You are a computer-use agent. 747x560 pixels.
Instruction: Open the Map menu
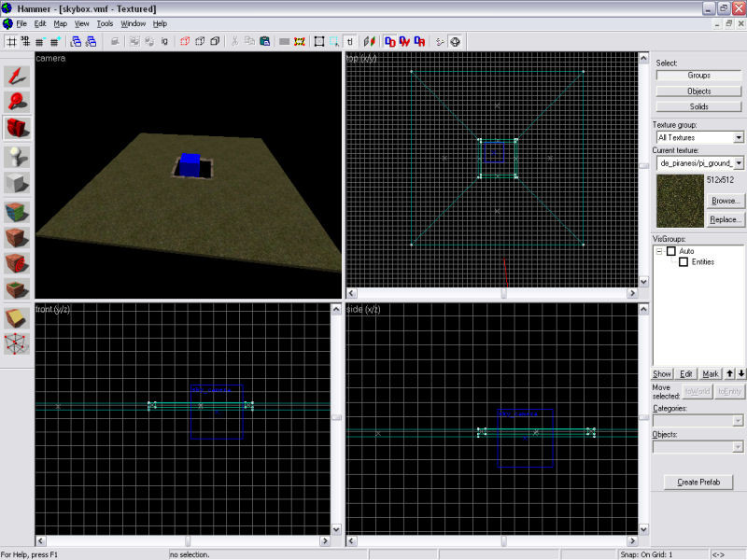tap(62, 23)
